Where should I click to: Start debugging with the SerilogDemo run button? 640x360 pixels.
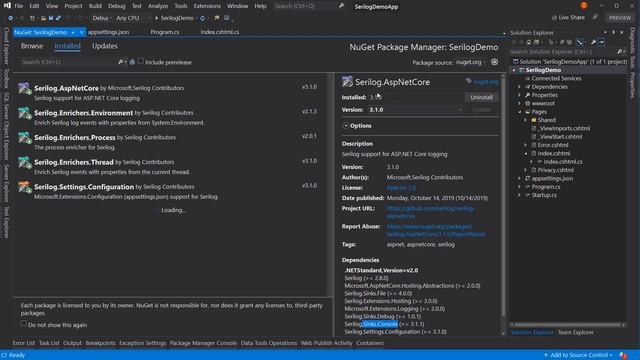174,18
